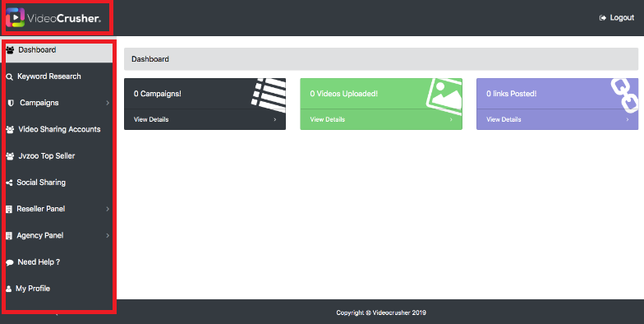This screenshot has height=324, width=644.
Task: Click the Video Sharing Accounts group icon
Action: click(x=10, y=130)
